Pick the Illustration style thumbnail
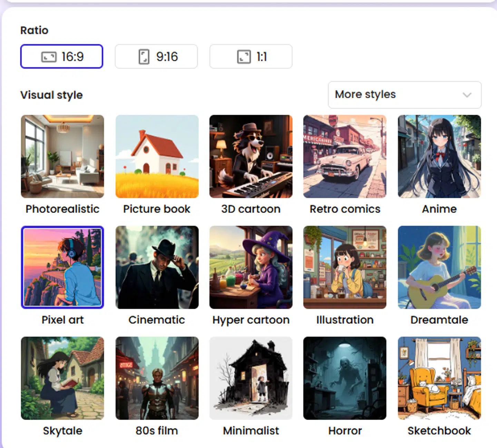The image size is (497, 448). tap(345, 267)
